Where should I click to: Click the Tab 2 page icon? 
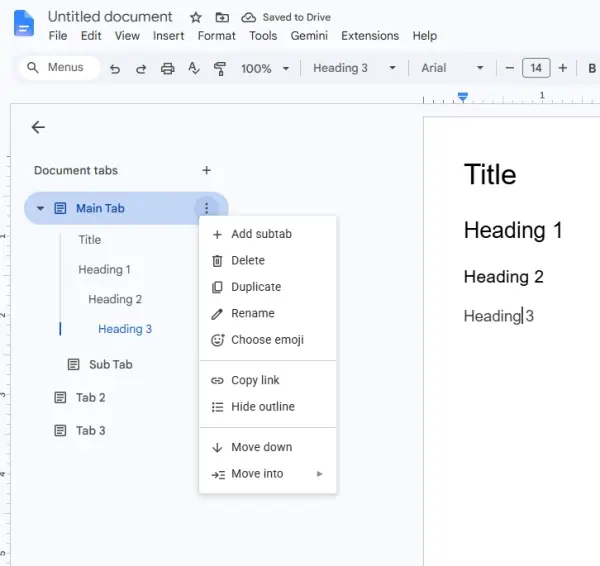tap(60, 398)
